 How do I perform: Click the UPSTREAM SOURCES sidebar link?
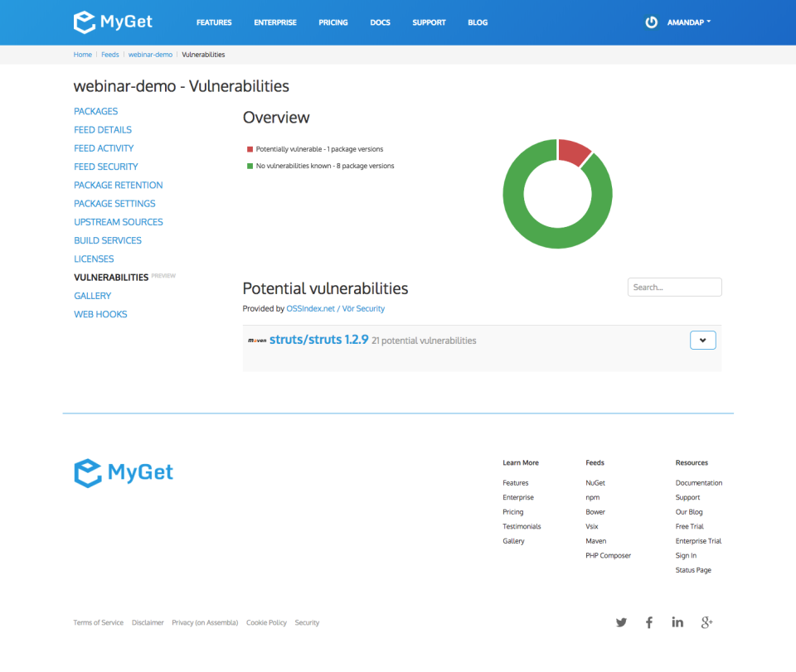pyautogui.click(x=119, y=221)
